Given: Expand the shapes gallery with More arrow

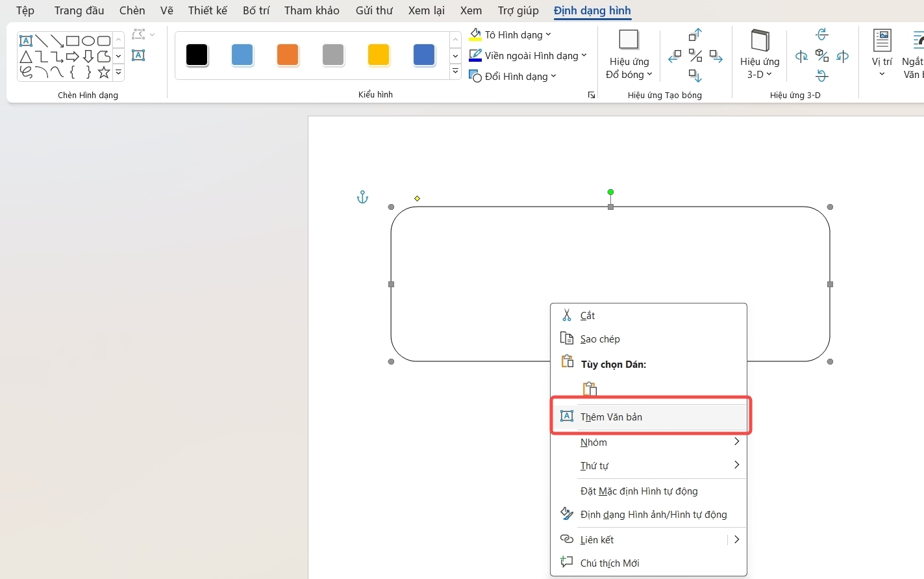Looking at the screenshot, I should [118, 73].
